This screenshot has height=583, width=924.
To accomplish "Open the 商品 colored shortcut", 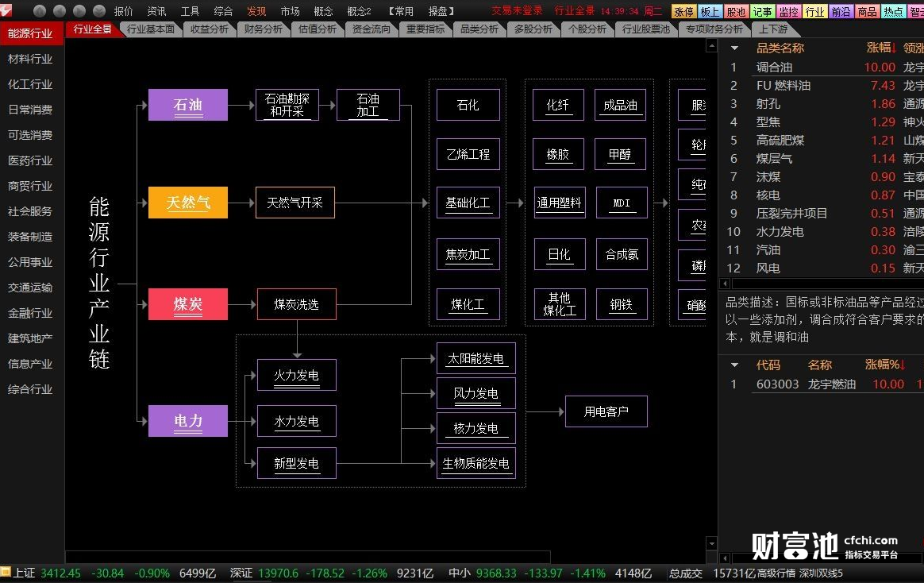I will [867, 11].
